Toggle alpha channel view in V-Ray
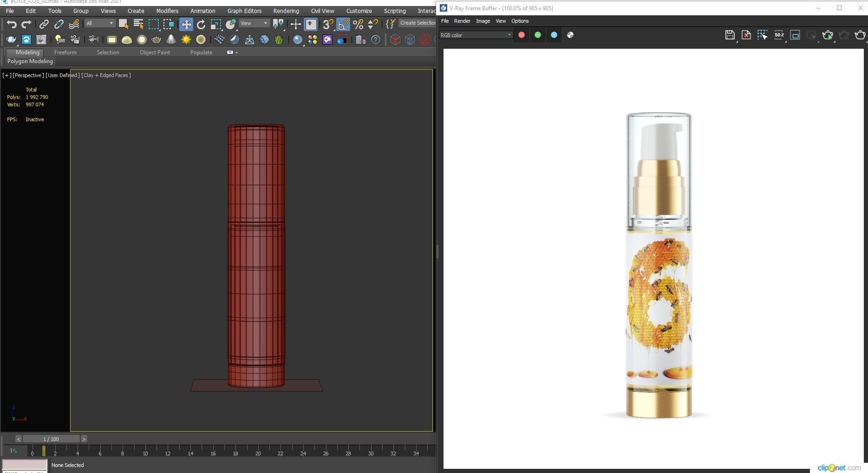 (x=570, y=35)
